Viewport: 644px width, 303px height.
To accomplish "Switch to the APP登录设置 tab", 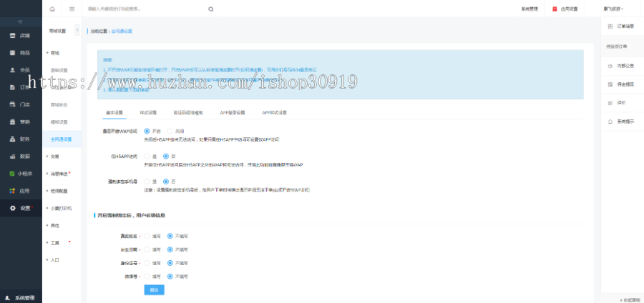I will tap(233, 113).
